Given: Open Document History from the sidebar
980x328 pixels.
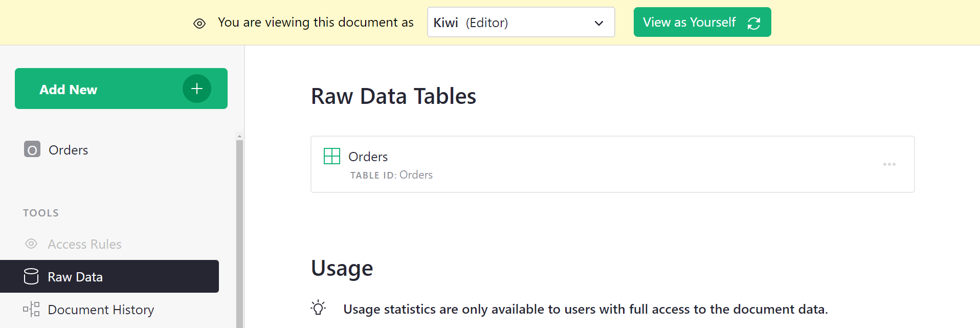Looking at the screenshot, I should coord(101,310).
